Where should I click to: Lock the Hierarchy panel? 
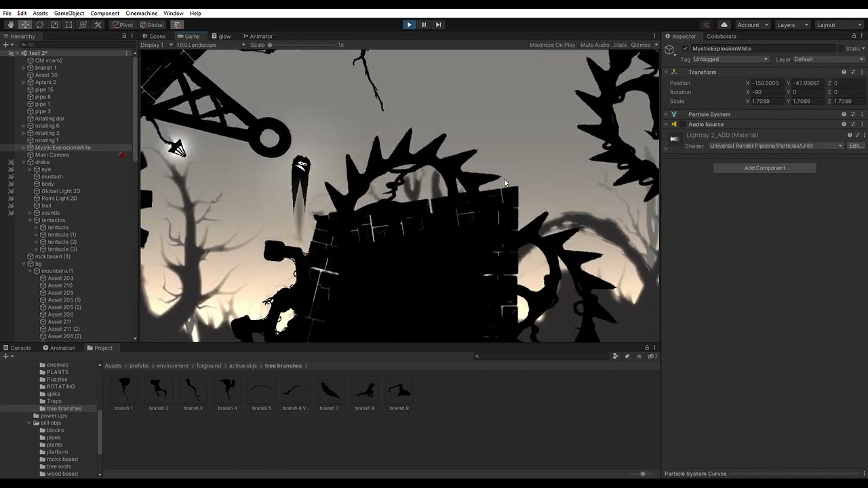pos(124,36)
